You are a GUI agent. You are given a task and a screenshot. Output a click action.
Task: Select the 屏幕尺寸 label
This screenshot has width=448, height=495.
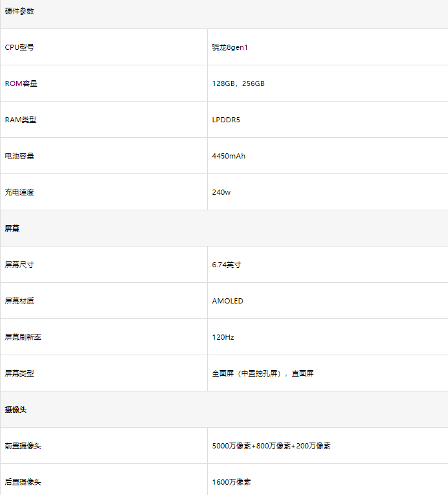tap(19, 265)
